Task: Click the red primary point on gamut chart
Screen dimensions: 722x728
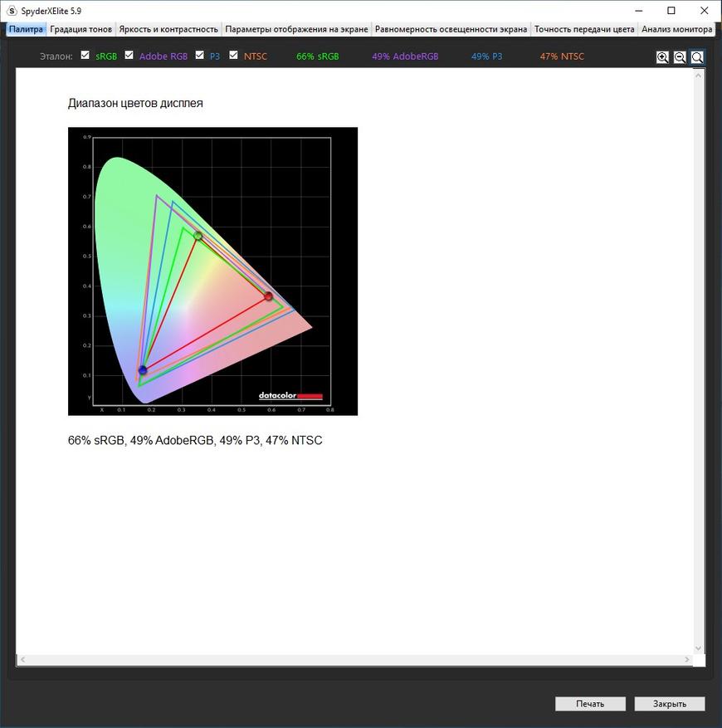Action: (x=268, y=296)
